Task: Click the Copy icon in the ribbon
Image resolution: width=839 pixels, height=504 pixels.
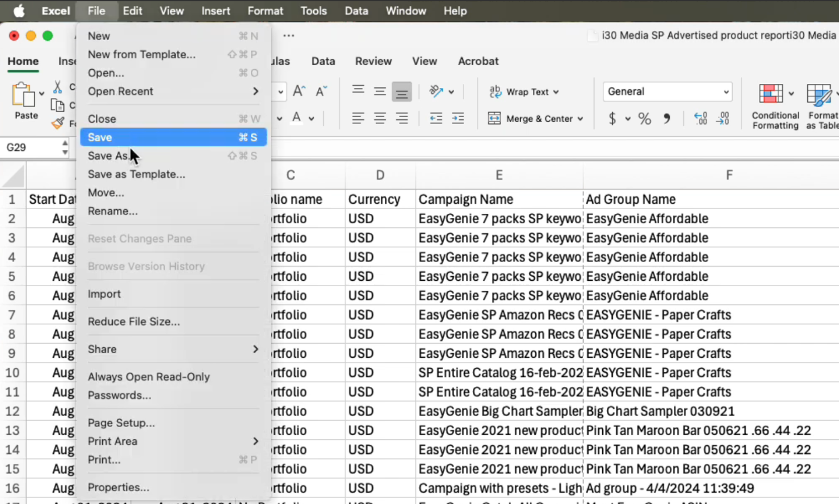Action: (58, 105)
